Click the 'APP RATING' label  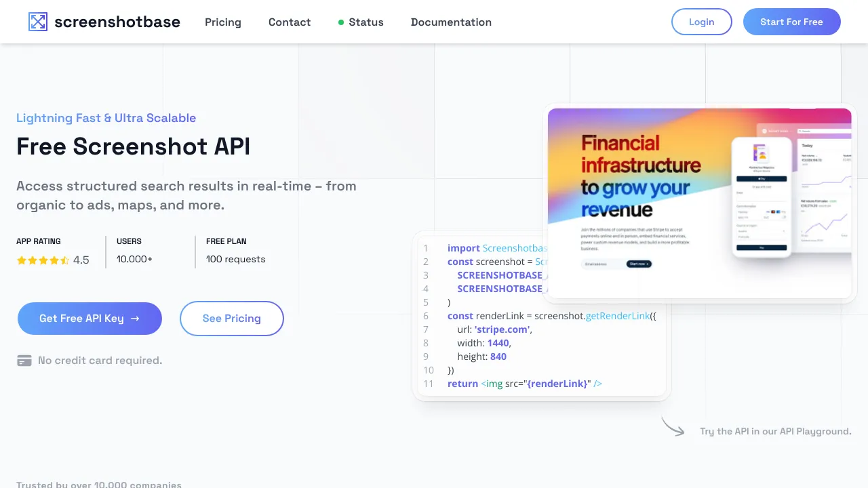[39, 241]
